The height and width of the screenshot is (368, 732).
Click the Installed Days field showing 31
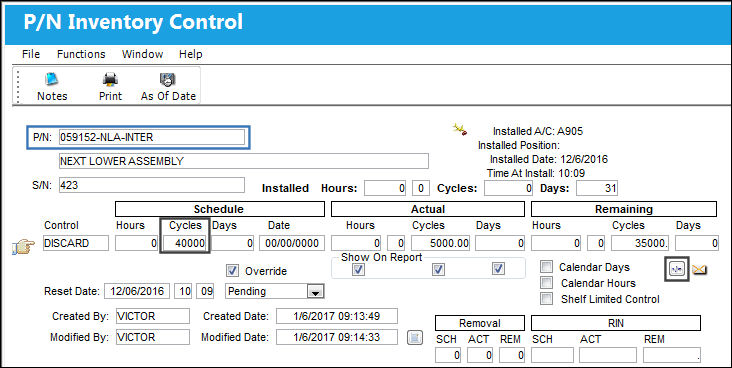597,188
